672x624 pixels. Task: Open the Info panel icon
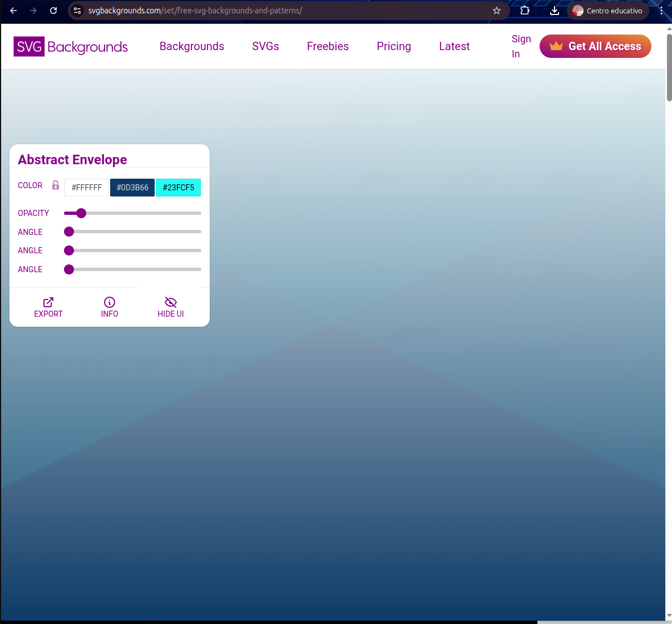click(110, 302)
